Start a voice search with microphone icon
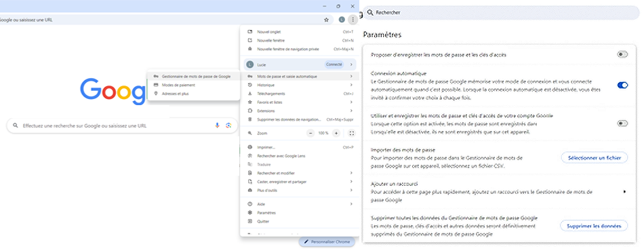This screenshot has height=251, width=644. click(x=218, y=125)
